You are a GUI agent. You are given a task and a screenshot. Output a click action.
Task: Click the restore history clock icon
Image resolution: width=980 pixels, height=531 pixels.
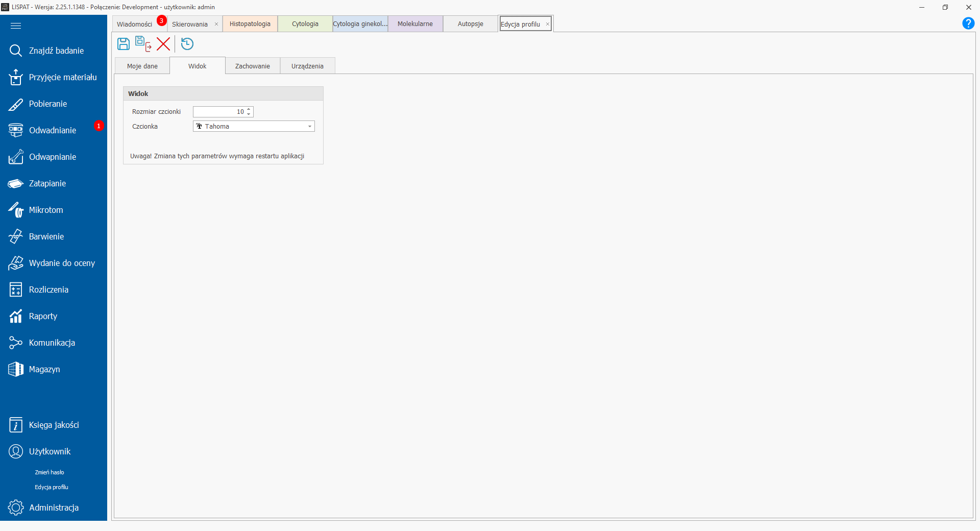coord(187,44)
